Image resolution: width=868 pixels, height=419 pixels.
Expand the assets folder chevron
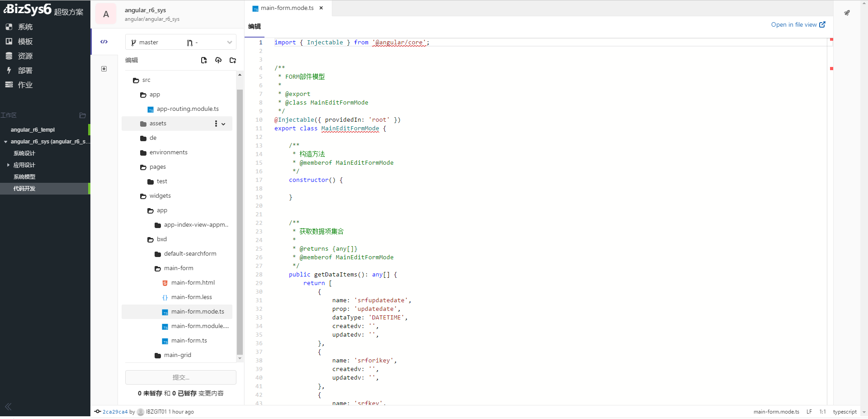pos(223,124)
